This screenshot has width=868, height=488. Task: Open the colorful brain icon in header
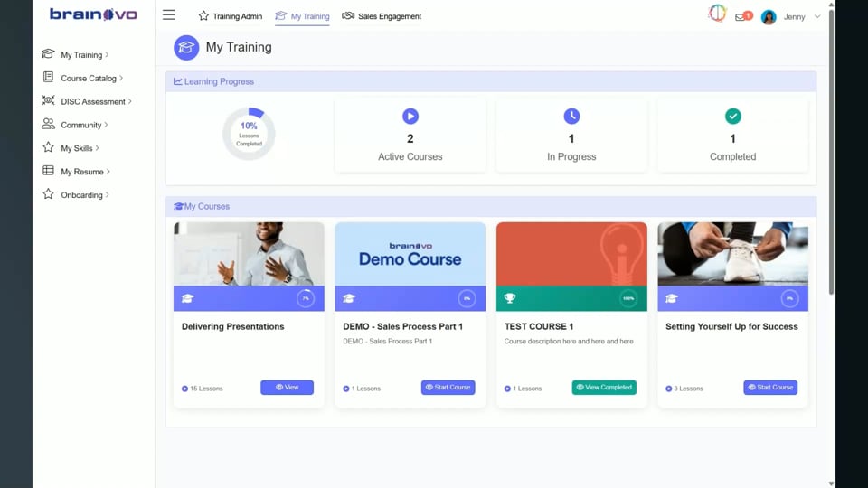point(717,14)
